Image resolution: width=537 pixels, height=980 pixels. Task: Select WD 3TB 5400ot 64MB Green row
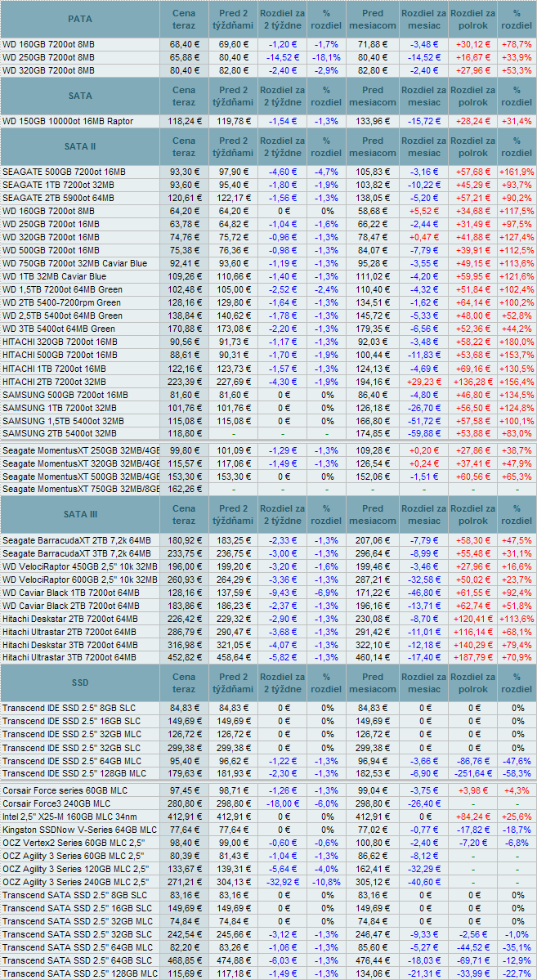268,329
